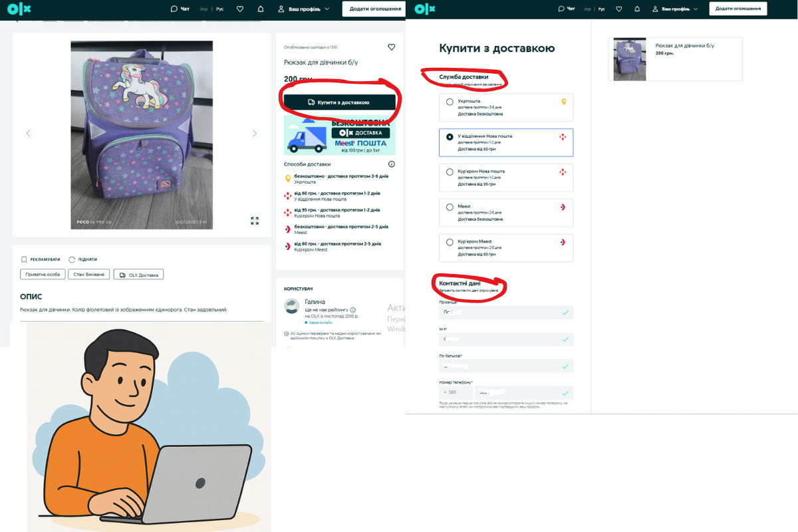
Task: Expand Ваш профіль dropdown on the checkout page
Action: point(674,9)
